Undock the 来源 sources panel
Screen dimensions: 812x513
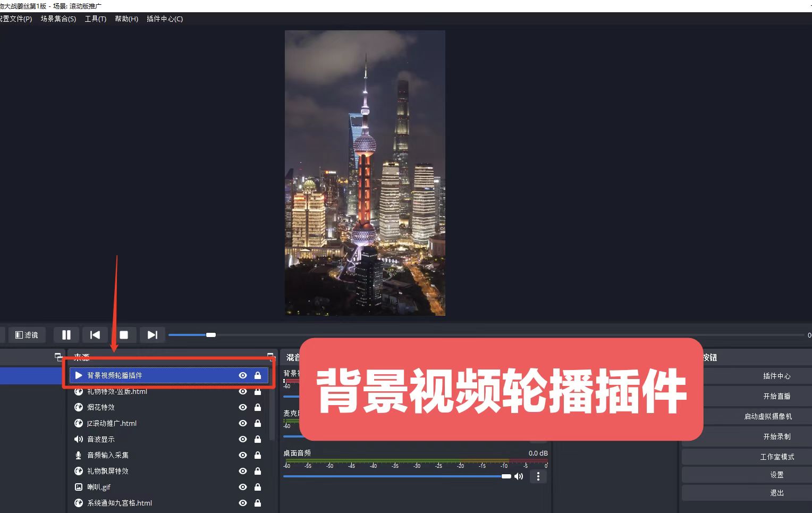pos(270,356)
